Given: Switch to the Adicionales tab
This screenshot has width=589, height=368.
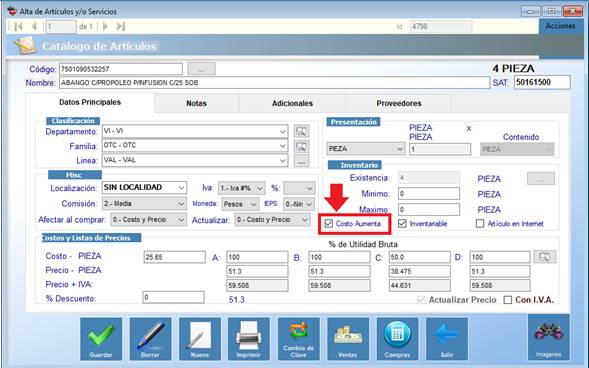Looking at the screenshot, I should 292,103.
